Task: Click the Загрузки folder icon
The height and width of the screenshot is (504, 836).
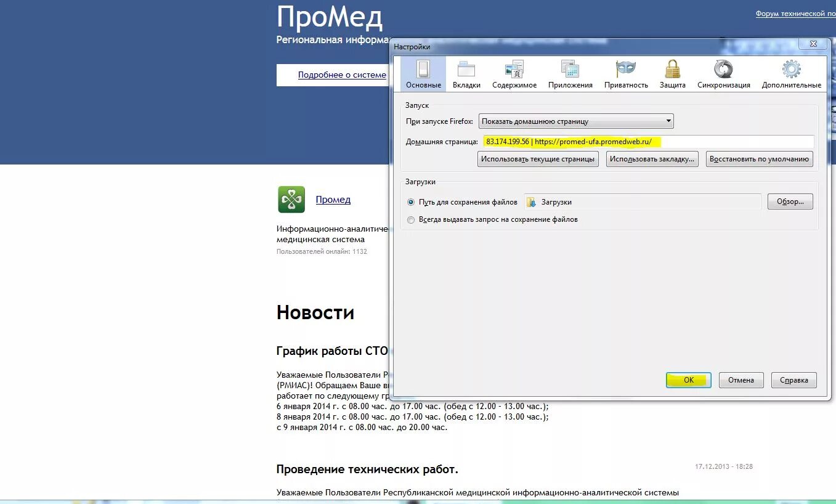Action: (x=531, y=202)
